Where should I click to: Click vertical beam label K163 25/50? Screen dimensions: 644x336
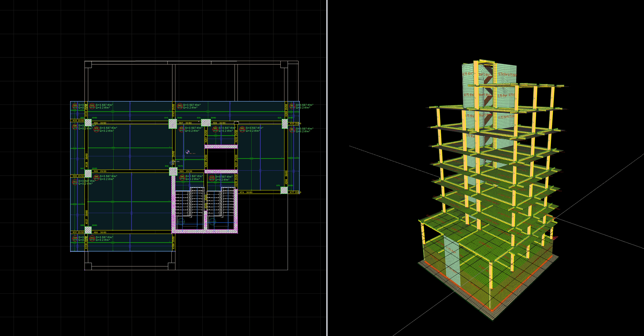coord(173,110)
